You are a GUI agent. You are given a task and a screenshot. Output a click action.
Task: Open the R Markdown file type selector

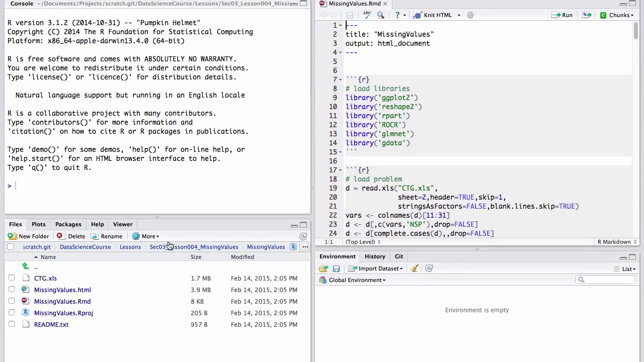point(616,242)
